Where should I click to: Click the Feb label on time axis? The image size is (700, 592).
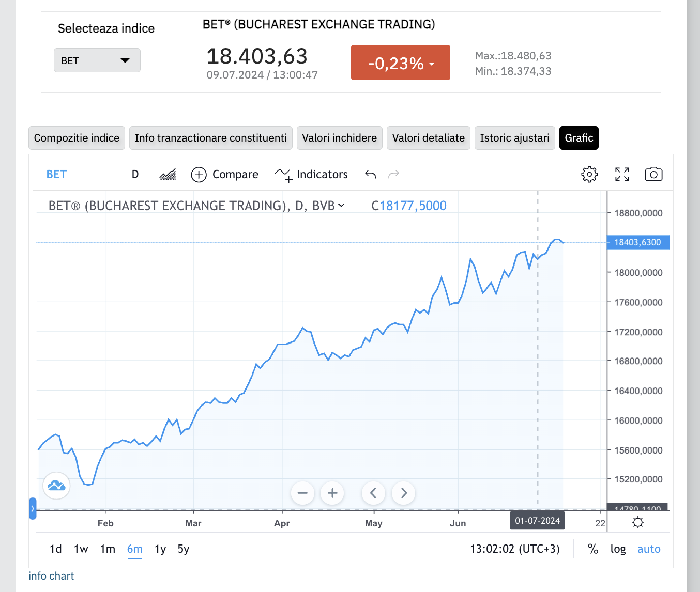coord(105,523)
